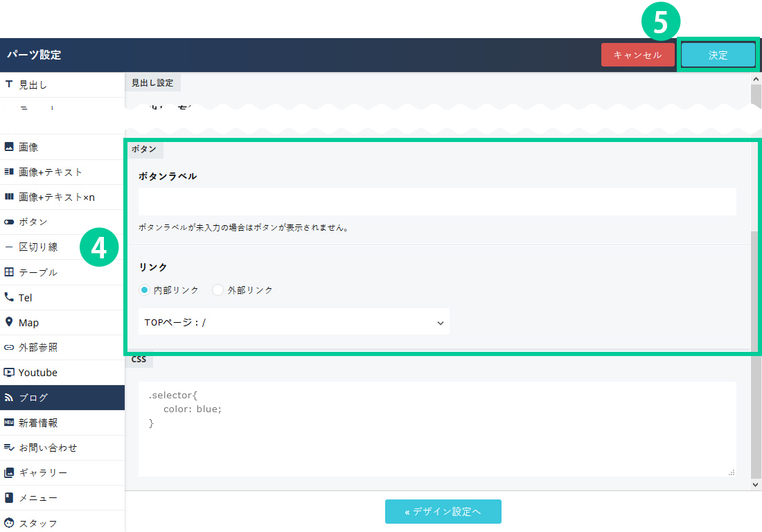Select the image (画像) icon in sidebar
Viewport: 762px width, 532px height.
point(9,147)
